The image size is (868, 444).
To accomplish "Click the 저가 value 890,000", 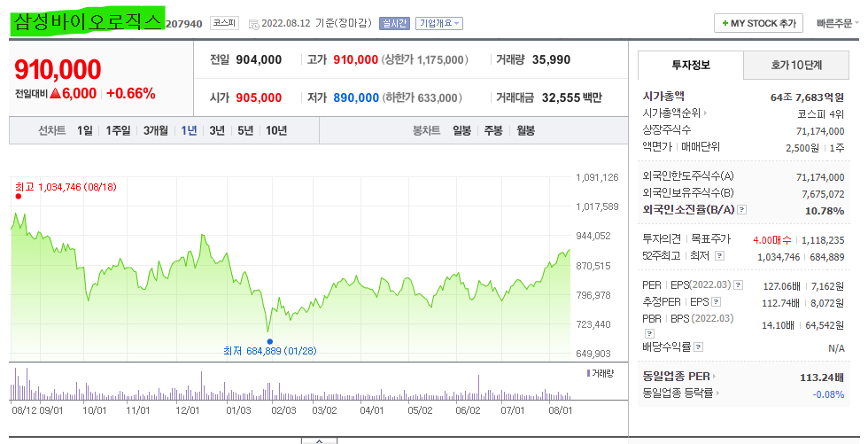I will (356, 98).
